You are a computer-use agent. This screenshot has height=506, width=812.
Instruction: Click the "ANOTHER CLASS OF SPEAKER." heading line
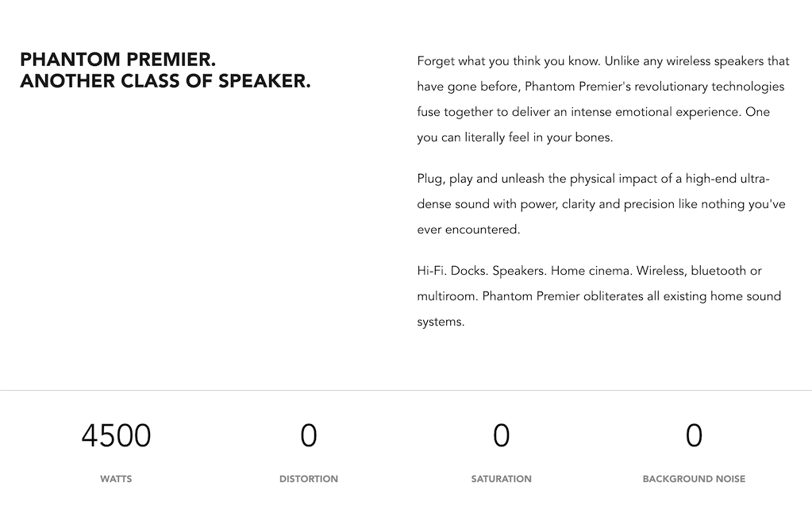click(x=165, y=81)
